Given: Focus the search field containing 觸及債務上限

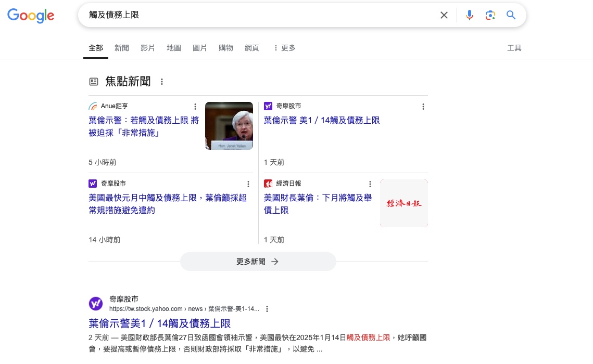Looking at the screenshot, I should click(261, 15).
